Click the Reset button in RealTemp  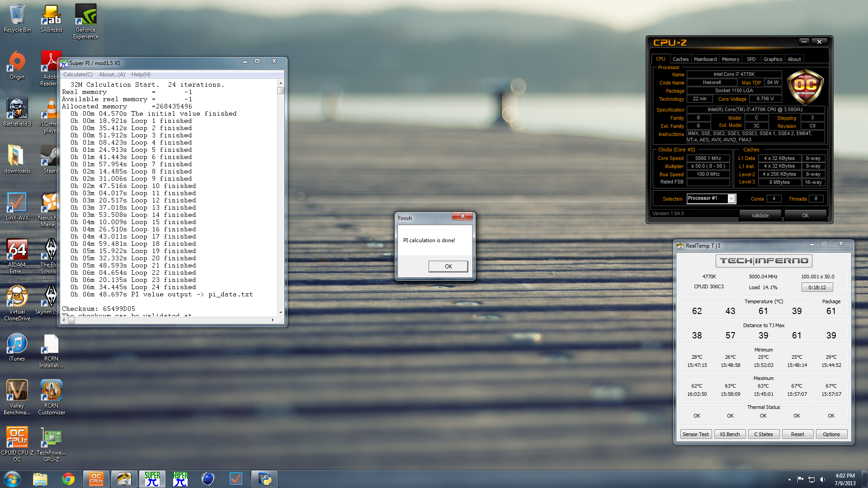coord(797,434)
